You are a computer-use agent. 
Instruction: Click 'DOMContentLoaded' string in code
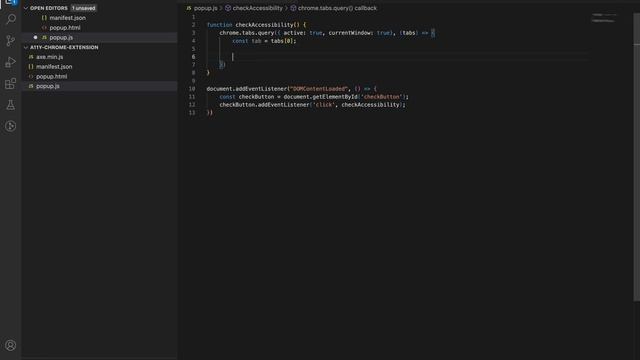[319, 89]
